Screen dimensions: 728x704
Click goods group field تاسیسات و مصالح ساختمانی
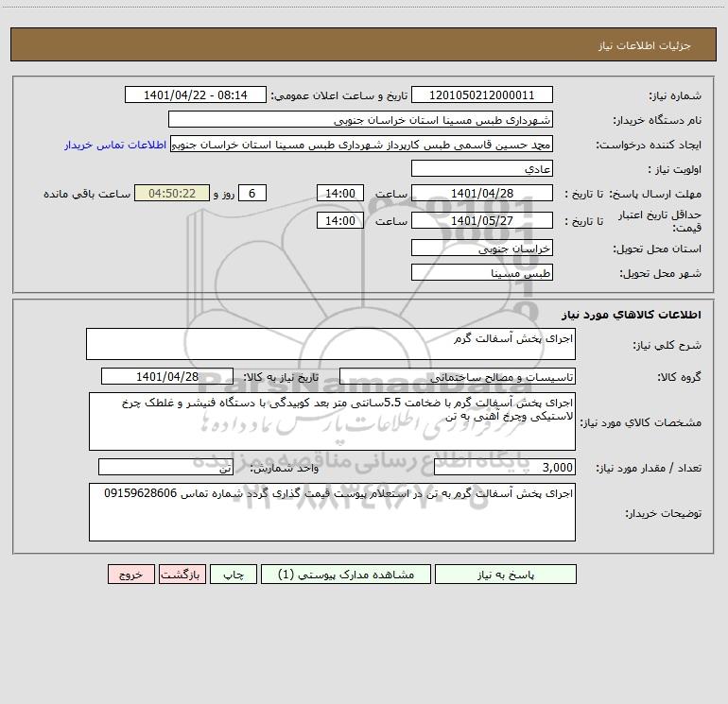click(x=458, y=376)
